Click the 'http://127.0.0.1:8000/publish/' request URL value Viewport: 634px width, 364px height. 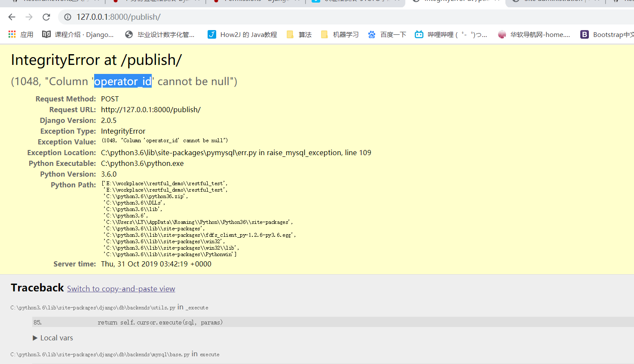(151, 110)
